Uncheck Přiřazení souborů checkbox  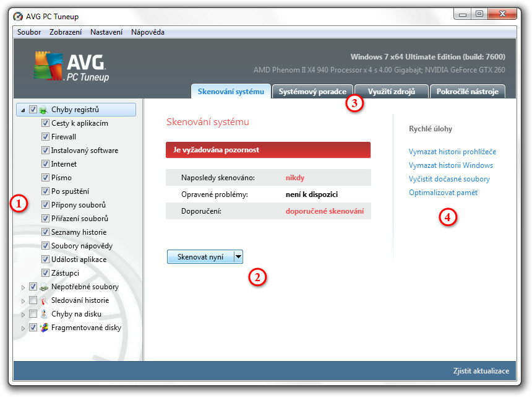coord(45,218)
